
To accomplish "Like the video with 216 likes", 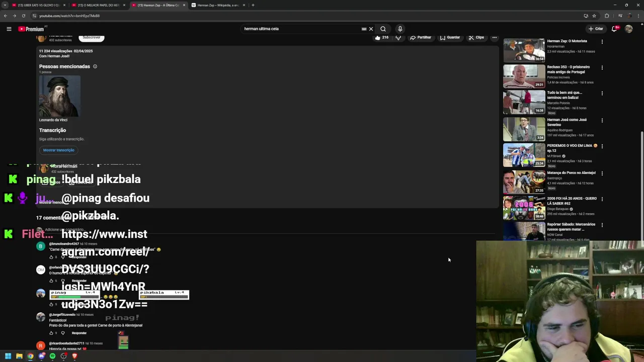I will point(382,37).
